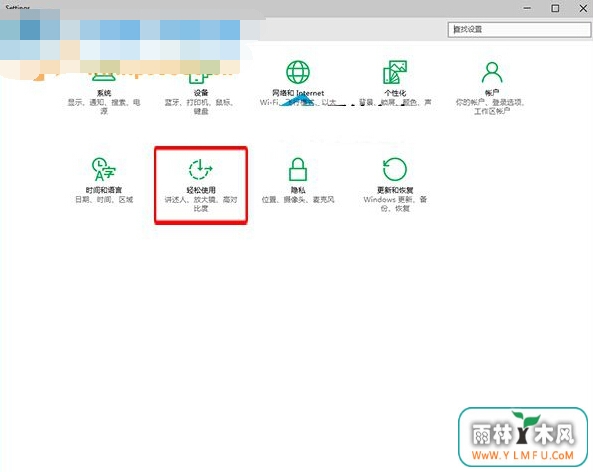The width and height of the screenshot is (593, 472).
Task: Open the Update and recovery circular arrow icon
Action: click(x=395, y=169)
